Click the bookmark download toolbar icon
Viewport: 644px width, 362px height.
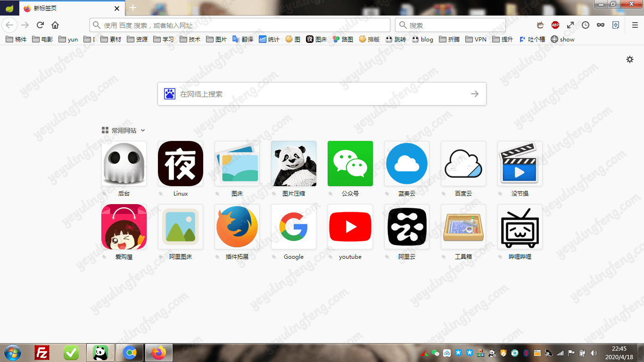tap(616, 25)
